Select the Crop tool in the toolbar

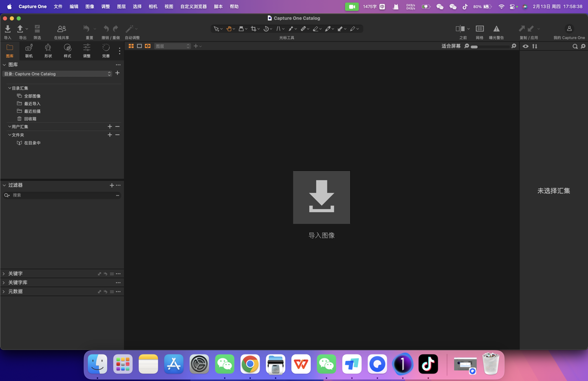pos(254,29)
